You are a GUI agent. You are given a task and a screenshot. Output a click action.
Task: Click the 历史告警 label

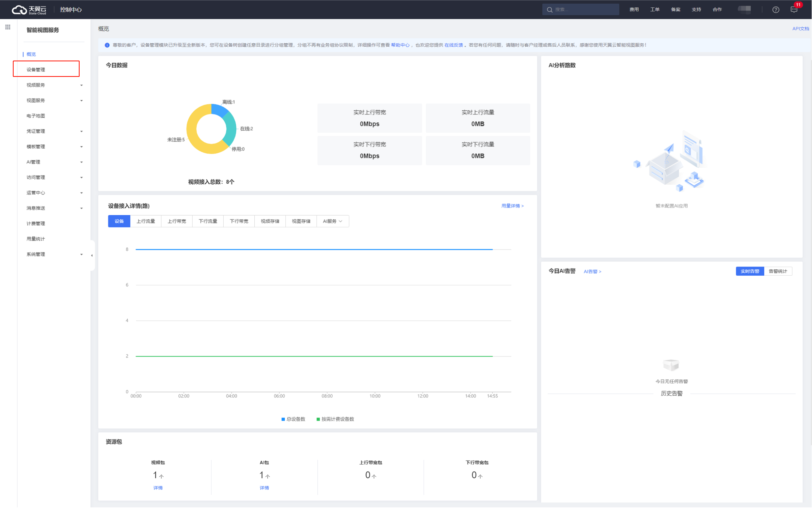(672, 393)
